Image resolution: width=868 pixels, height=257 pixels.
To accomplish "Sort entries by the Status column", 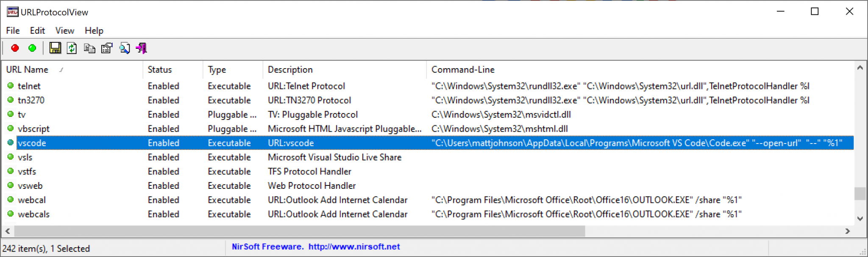I will coord(159,69).
